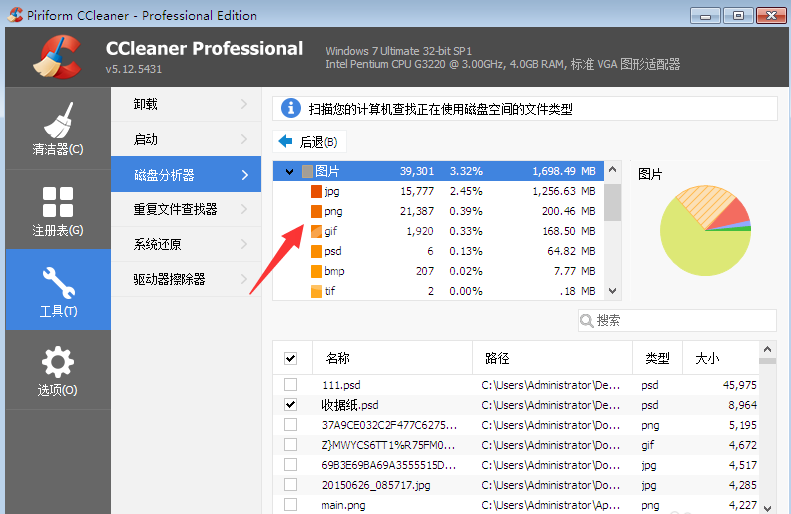
Task: Uncheck the 收据纸.psd file checkbox
Action: [291, 405]
